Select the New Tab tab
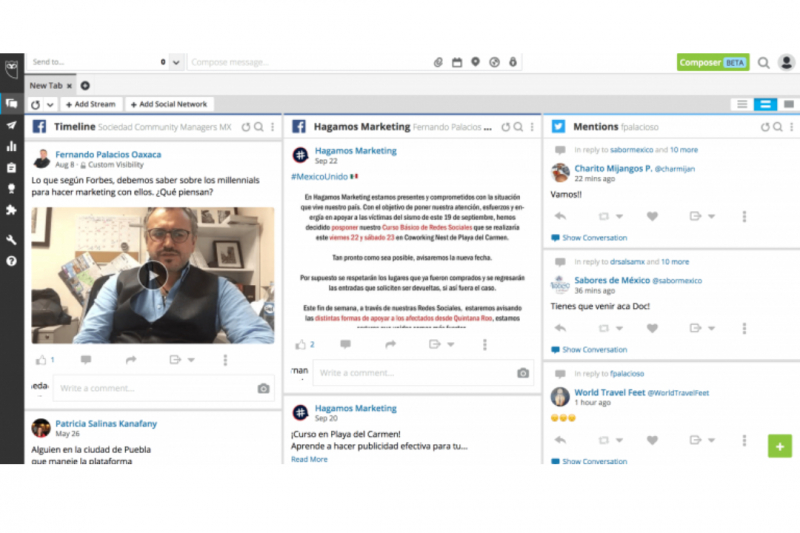Image resolution: width=800 pixels, height=533 pixels. [x=46, y=86]
